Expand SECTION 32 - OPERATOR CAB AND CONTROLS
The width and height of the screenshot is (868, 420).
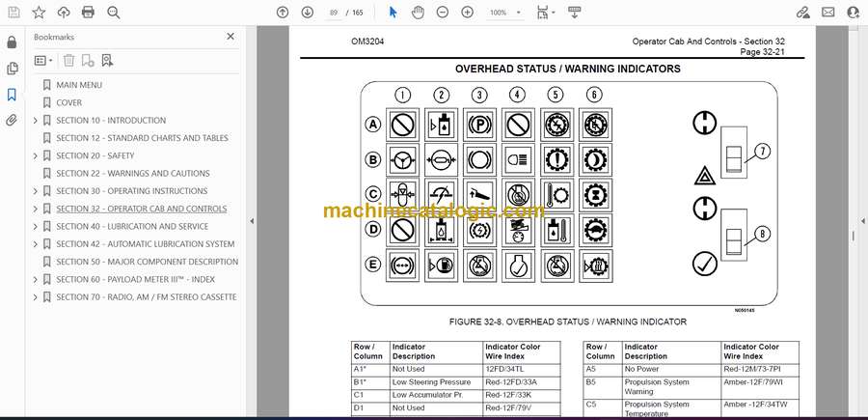click(x=36, y=209)
